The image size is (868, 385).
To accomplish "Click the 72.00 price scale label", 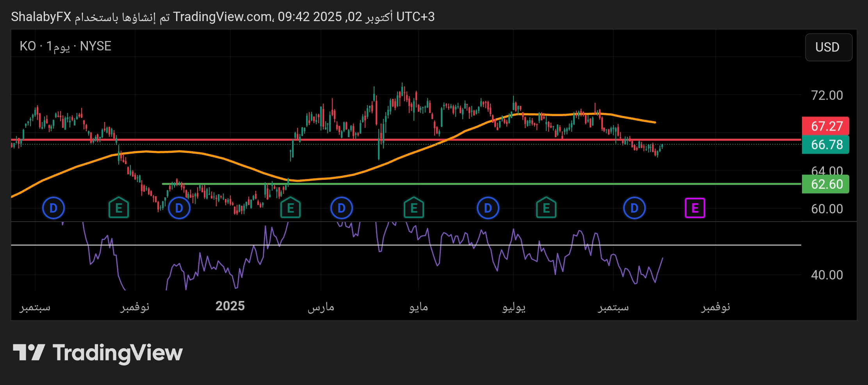I will (827, 95).
